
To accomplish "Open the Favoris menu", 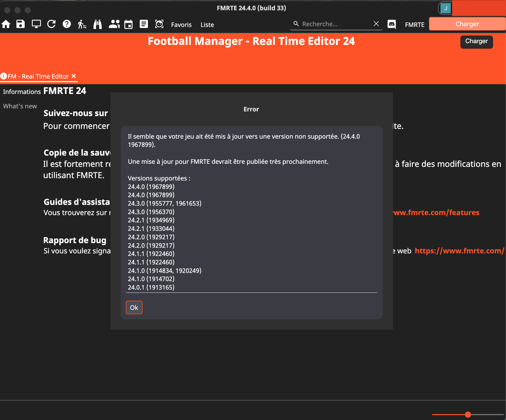I will point(181,25).
